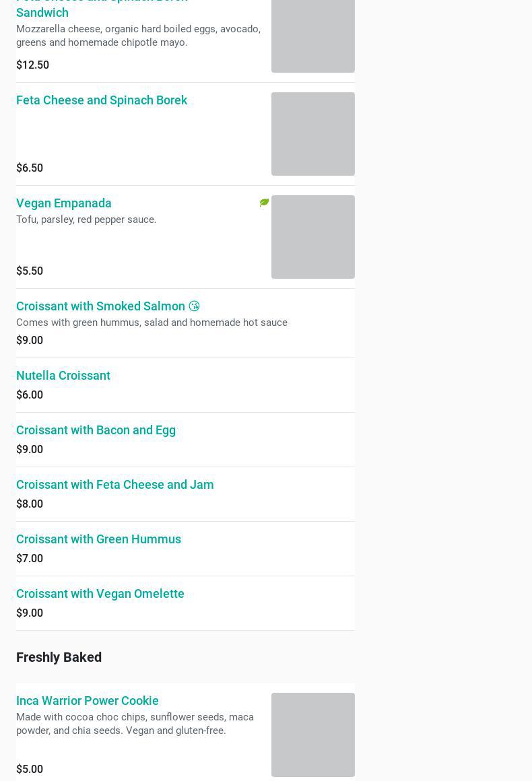This screenshot has width=532, height=781.
Task: Click the Inca Warrior Power Cookie image
Action: pyautogui.click(x=312, y=735)
